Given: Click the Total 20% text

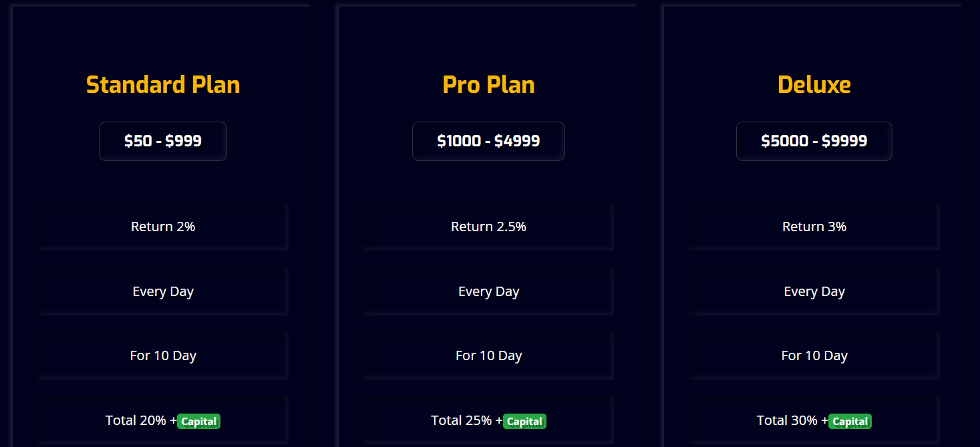Looking at the screenshot, I should pyautogui.click(x=136, y=420).
